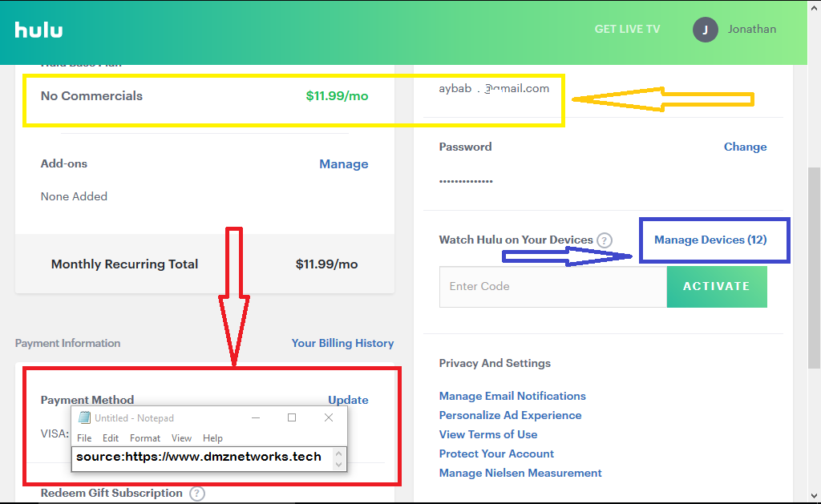821x504 pixels.
Task: Click the Notepad scroll down arrow
Action: point(339,464)
